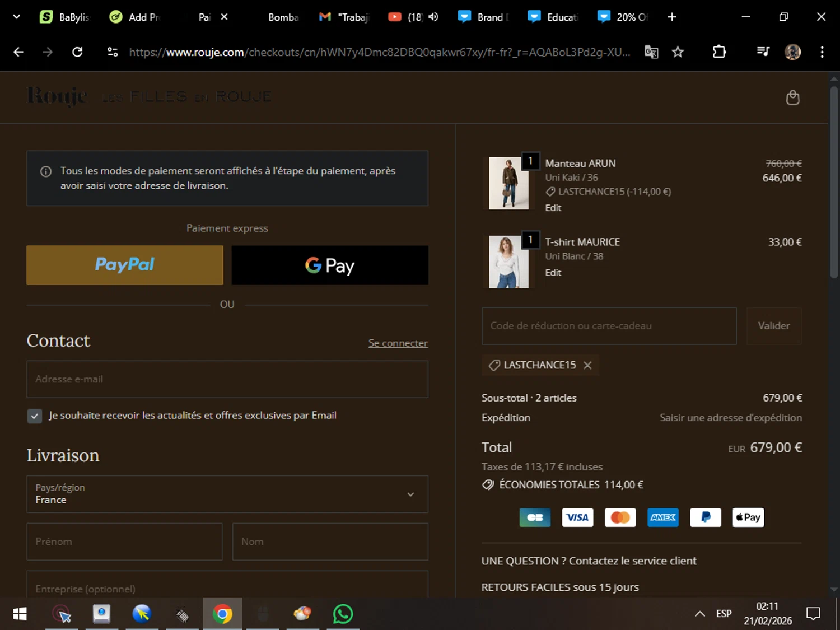Click the browser forward arrow
This screenshot has width=840, height=630.
(48, 52)
